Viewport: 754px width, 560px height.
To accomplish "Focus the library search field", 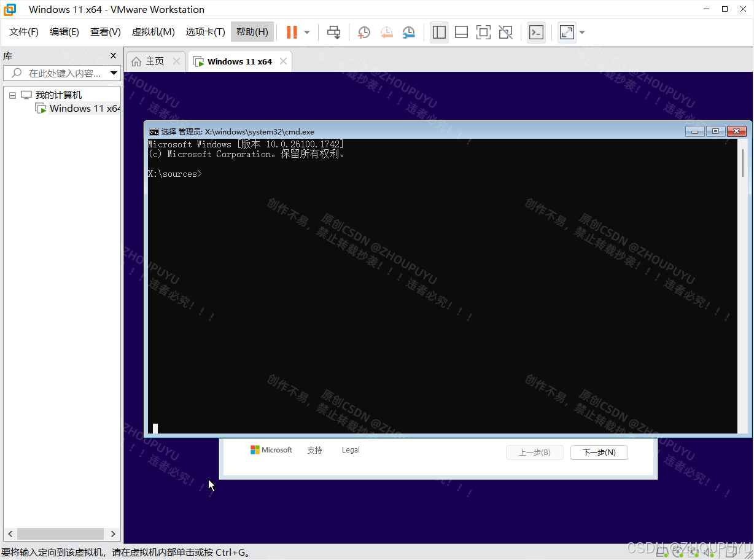I will coord(61,73).
